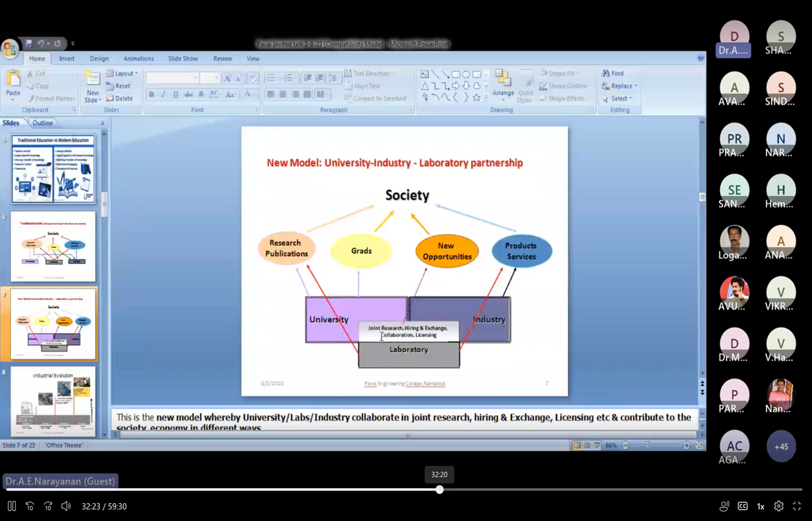Open the video settings gear
The image size is (812, 521).
[778, 506]
